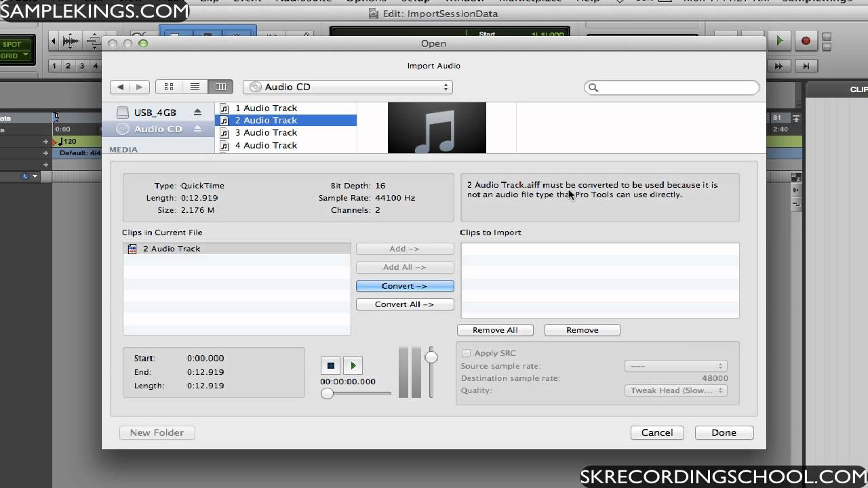
Task: Switch file browser to list view
Action: click(x=195, y=87)
